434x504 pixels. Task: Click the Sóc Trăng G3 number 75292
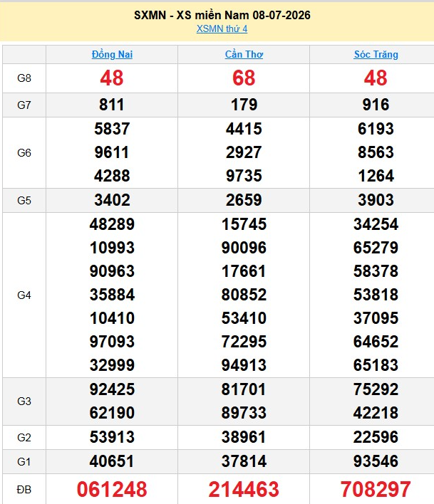pyautogui.click(x=376, y=389)
